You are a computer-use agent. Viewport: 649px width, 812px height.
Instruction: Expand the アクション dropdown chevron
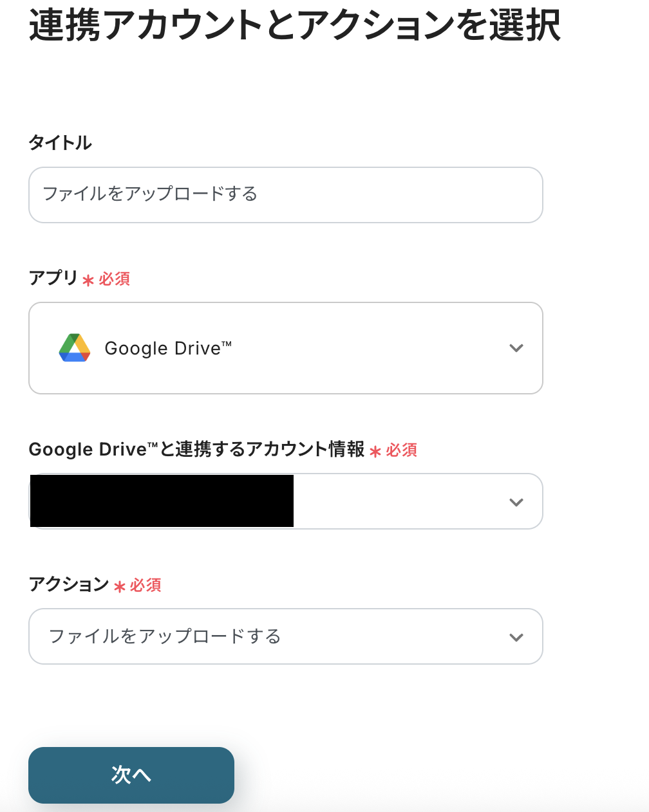[x=516, y=637]
